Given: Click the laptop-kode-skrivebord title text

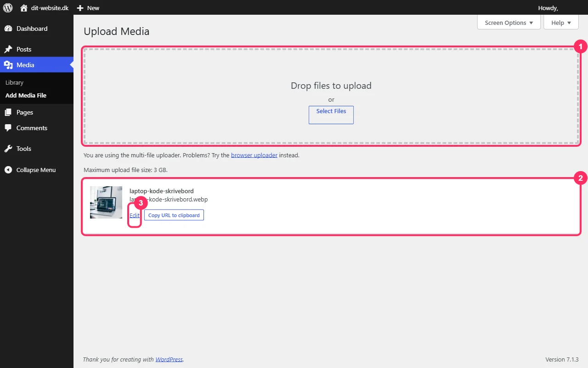Looking at the screenshot, I should (x=162, y=191).
